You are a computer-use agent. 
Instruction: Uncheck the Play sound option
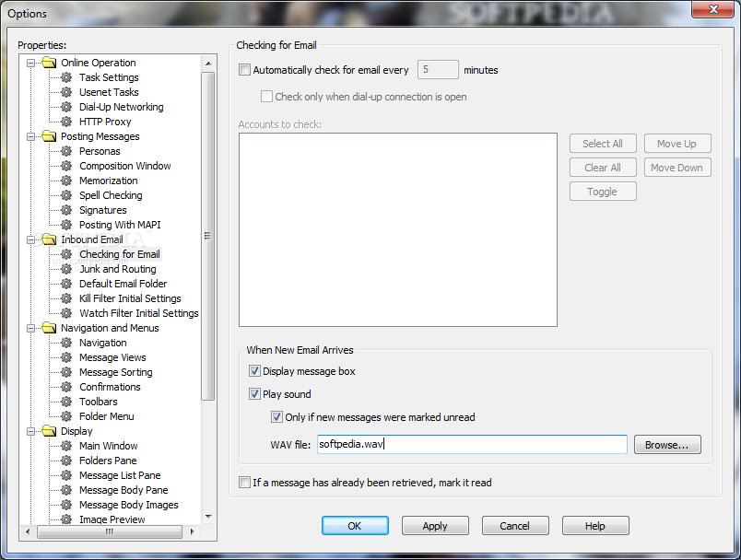point(254,394)
